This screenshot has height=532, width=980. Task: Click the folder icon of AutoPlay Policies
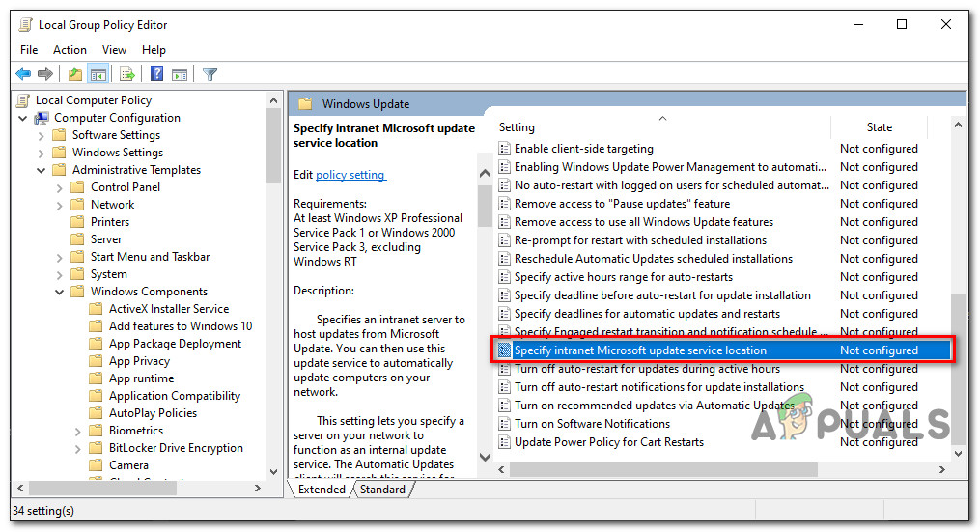pyautogui.click(x=96, y=413)
